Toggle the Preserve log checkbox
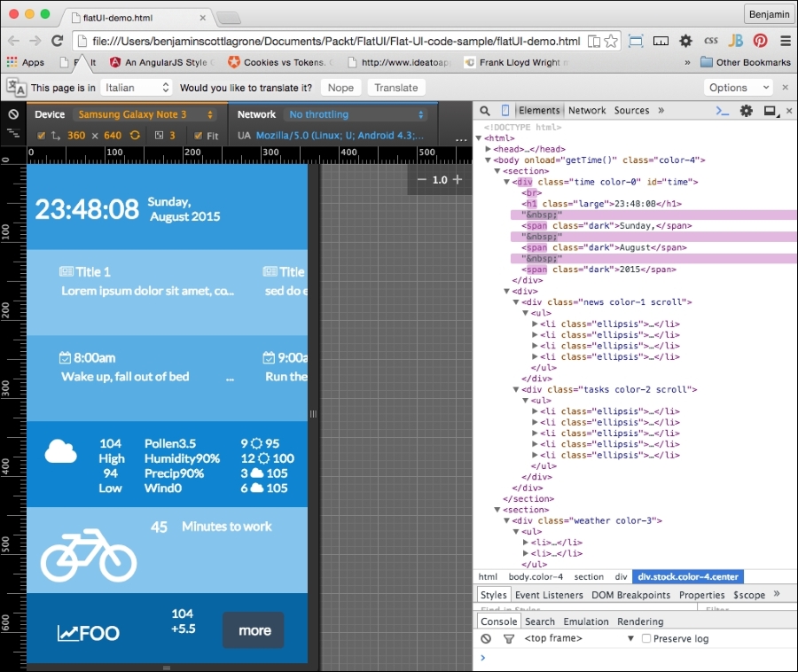This screenshot has height=672, width=798. (x=646, y=638)
